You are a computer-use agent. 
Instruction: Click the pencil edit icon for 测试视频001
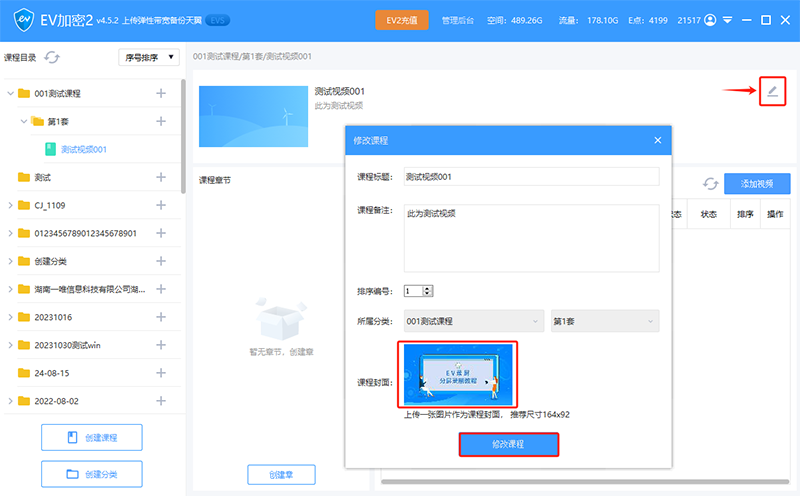[x=771, y=92]
